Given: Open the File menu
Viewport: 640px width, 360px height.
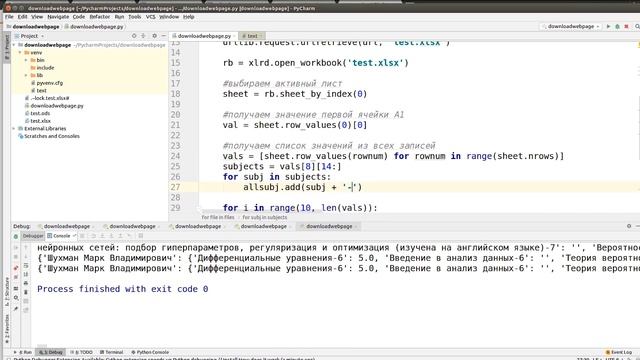Looking at the screenshot, I should [9, 17].
